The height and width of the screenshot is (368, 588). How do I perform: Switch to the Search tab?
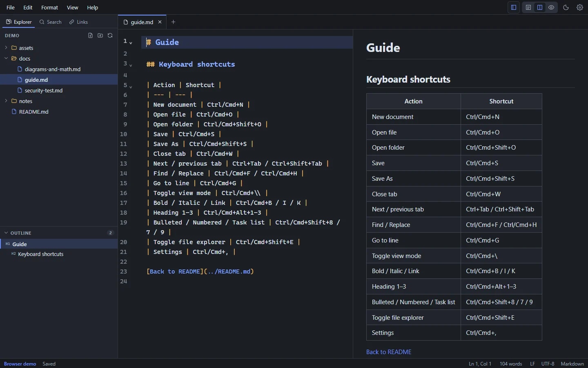[50, 22]
